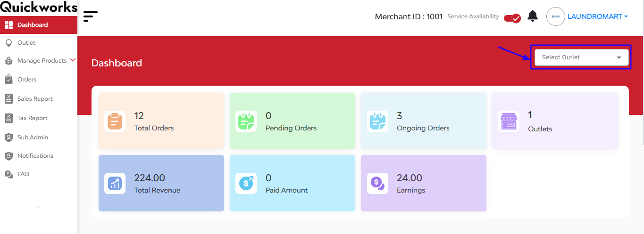Click the hamburger menu icon
This screenshot has width=644, height=234.
tap(90, 16)
